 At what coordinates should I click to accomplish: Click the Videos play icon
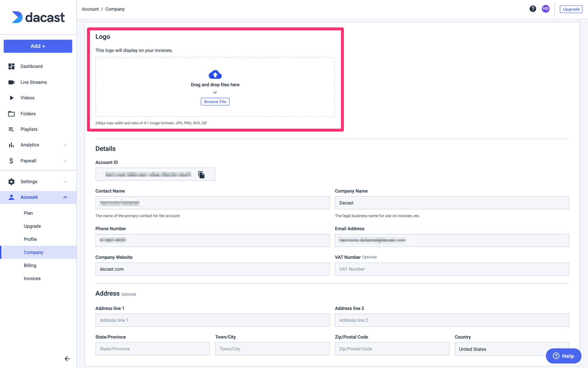coord(11,97)
